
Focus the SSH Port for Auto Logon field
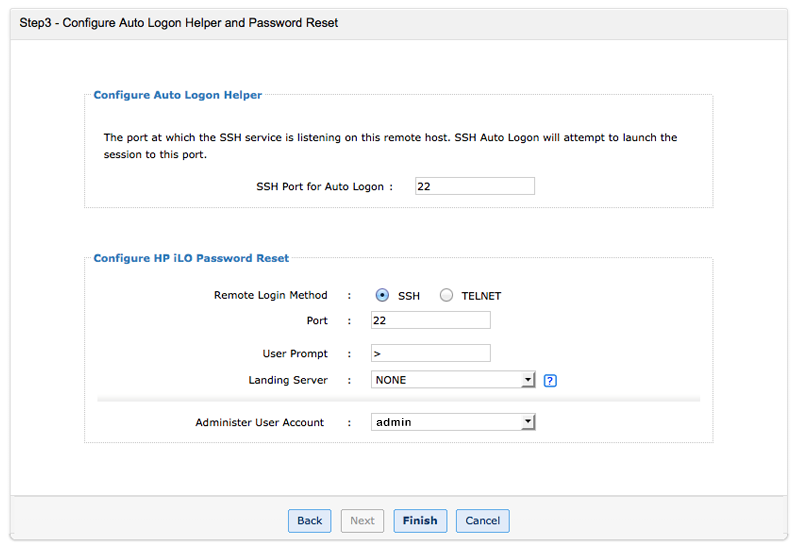click(x=474, y=186)
